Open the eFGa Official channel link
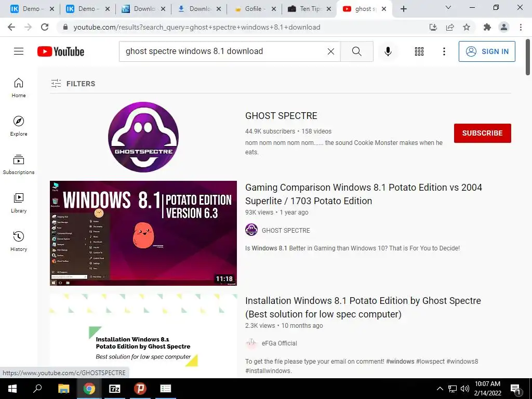The image size is (532, 399). (x=279, y=343)
